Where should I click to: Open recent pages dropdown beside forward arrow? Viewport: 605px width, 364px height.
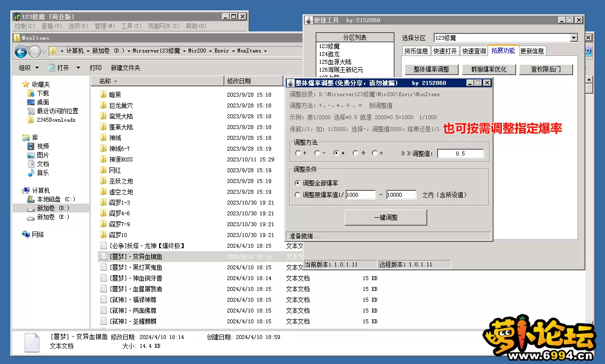[x=44, y=51]
